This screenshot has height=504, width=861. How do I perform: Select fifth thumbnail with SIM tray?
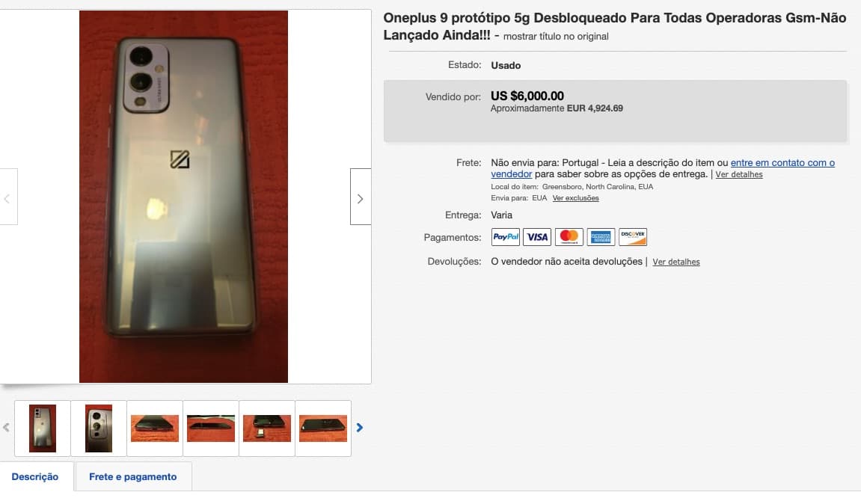(267, 428)
